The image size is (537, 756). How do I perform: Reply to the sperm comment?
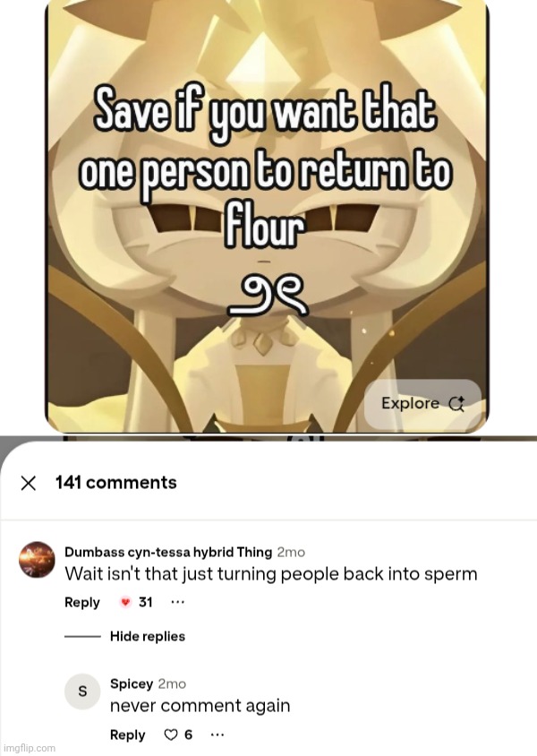click(81, 602)
